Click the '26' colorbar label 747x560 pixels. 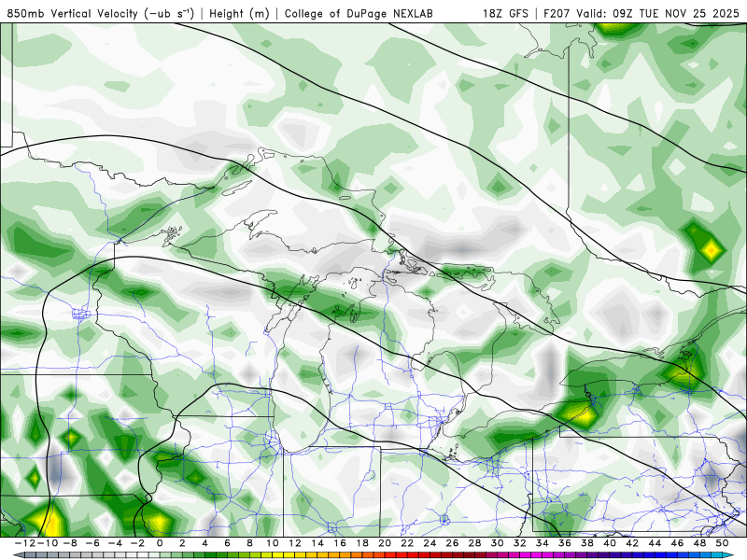(452, 543)
